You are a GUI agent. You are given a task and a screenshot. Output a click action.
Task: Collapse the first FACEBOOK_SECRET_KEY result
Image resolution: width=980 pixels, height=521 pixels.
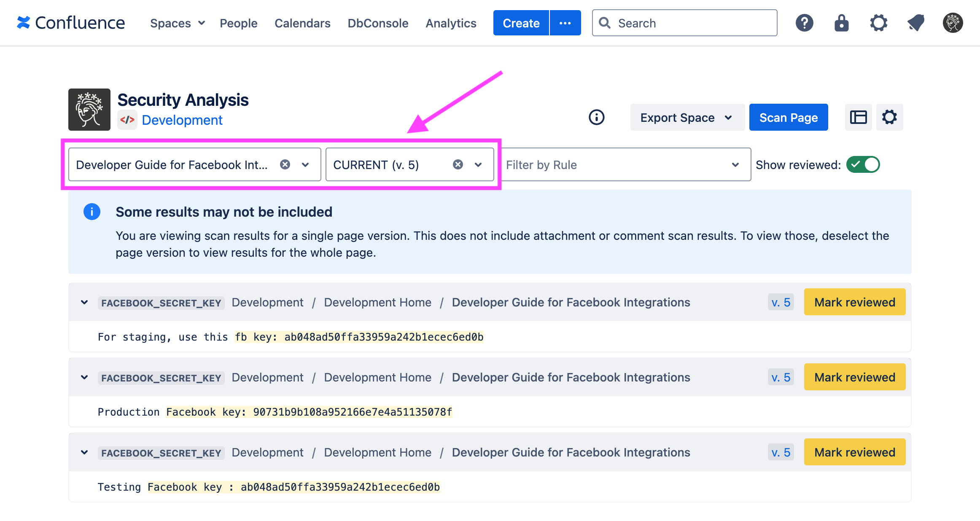point(84,302)
